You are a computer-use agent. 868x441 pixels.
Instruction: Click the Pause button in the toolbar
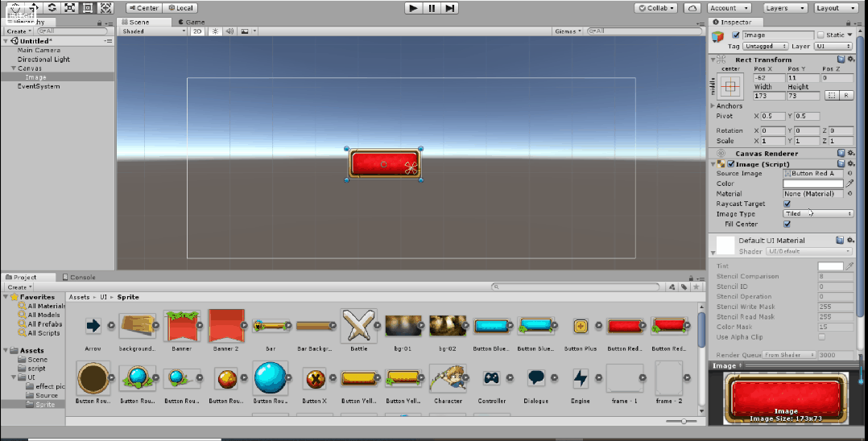432,8
